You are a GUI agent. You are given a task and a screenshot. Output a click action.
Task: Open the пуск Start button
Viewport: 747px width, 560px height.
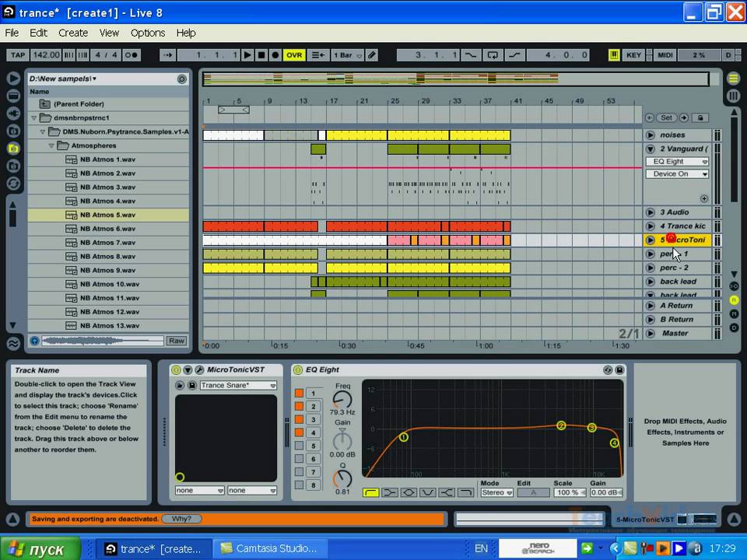41,549
